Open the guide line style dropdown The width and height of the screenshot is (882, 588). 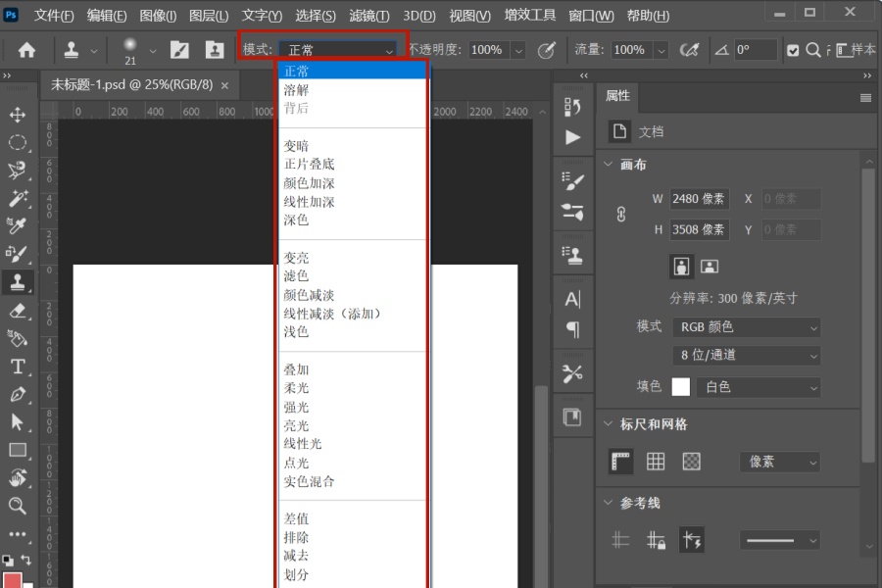click(780, 541)
